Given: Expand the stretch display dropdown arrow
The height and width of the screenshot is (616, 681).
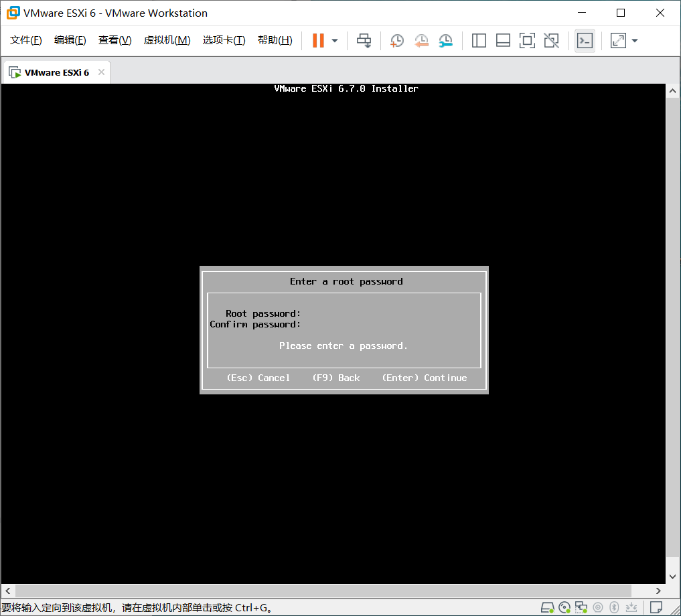Looking at the screenshot, I should (x=635, y=41).
